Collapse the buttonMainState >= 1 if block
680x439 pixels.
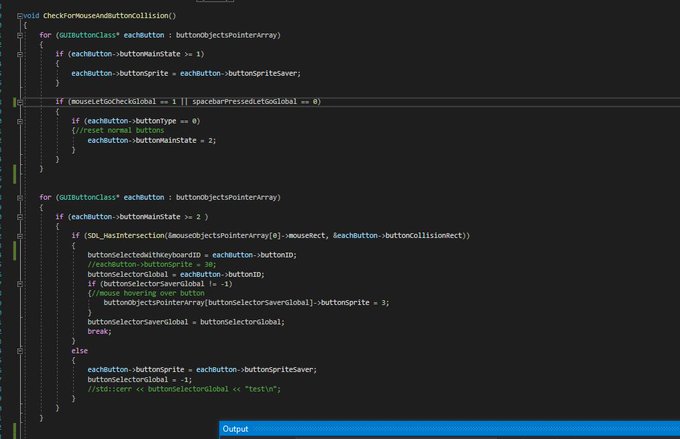(x=20, y=54)
